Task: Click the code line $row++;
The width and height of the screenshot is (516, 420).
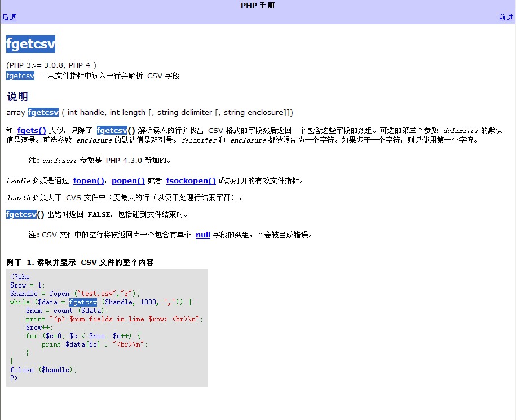Action: tap(39, 327)
